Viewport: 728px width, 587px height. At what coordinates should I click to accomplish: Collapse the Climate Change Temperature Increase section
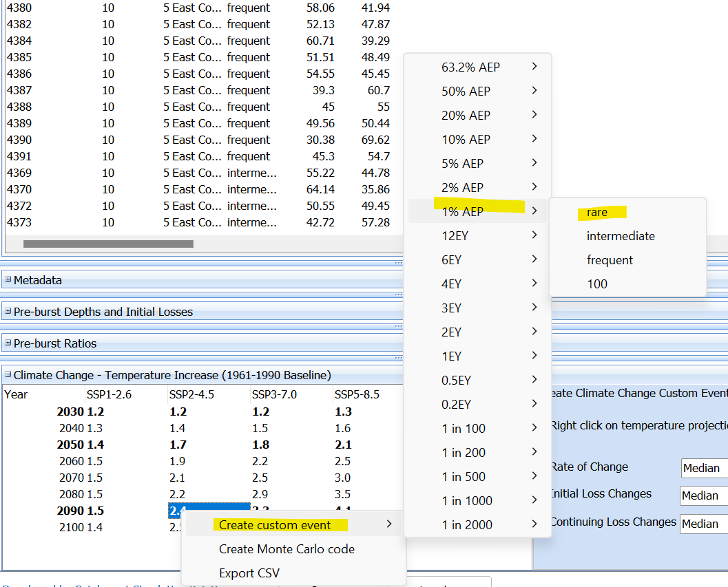point(8,375)
